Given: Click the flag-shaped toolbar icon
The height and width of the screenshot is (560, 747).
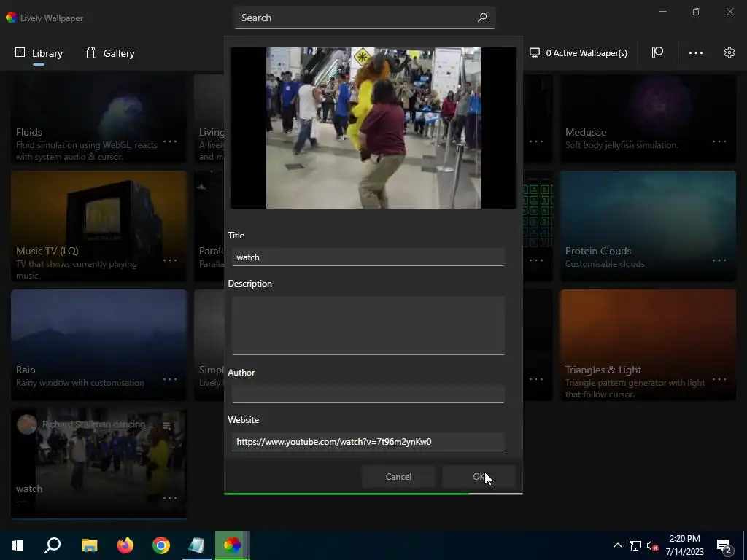Looking at the screenshot, I should coord(657,52).
